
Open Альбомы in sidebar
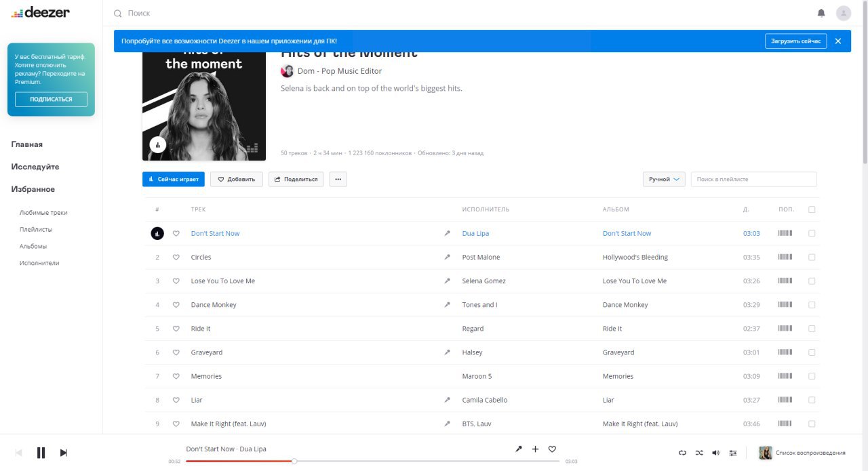33,247
